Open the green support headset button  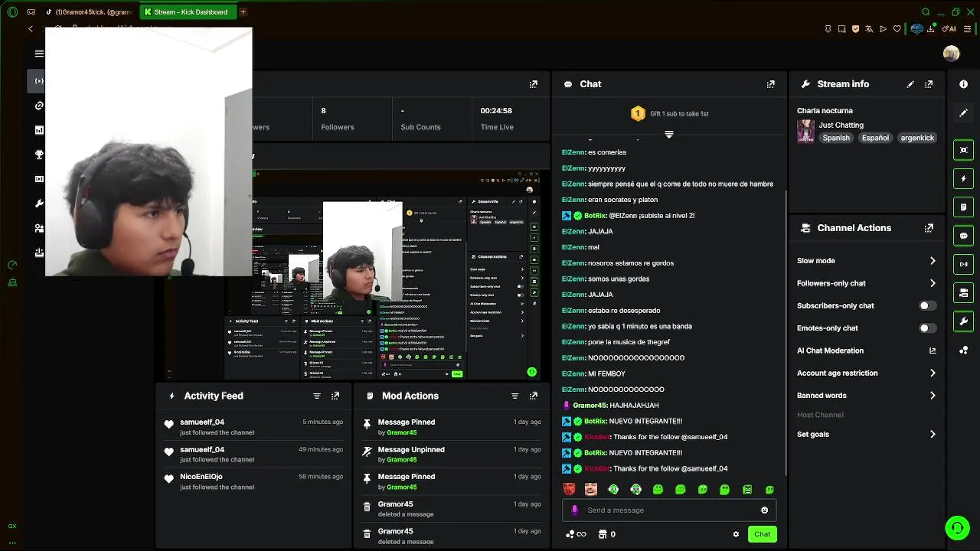(957, 528)
